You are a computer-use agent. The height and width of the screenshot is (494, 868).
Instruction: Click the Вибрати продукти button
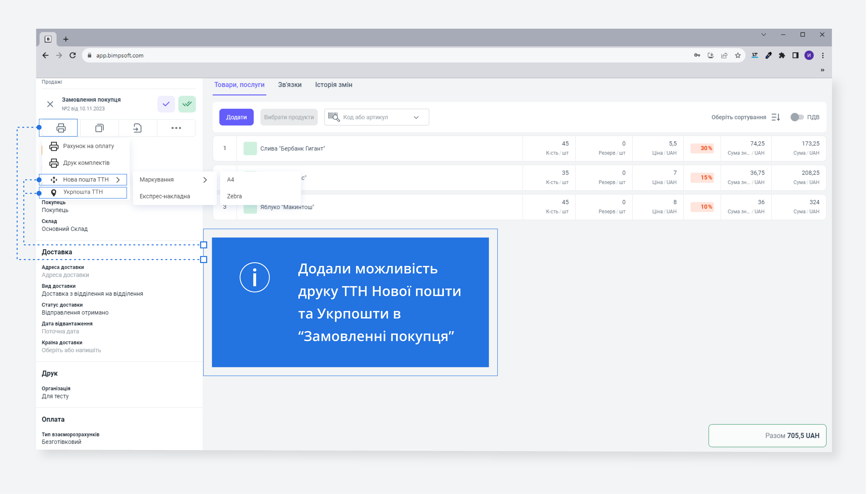click(x=289, y=117)
